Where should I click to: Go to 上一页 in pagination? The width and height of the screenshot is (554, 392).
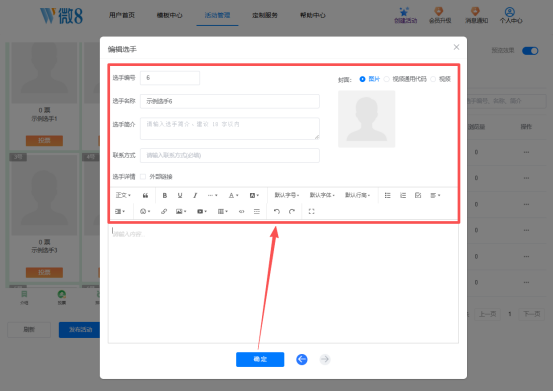[x=488, y=314]
